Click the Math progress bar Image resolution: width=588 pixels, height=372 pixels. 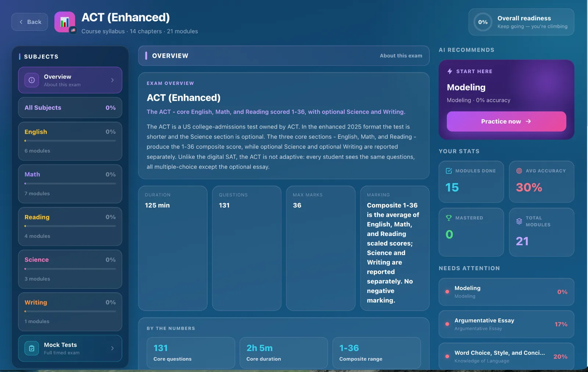click(70, 183)
